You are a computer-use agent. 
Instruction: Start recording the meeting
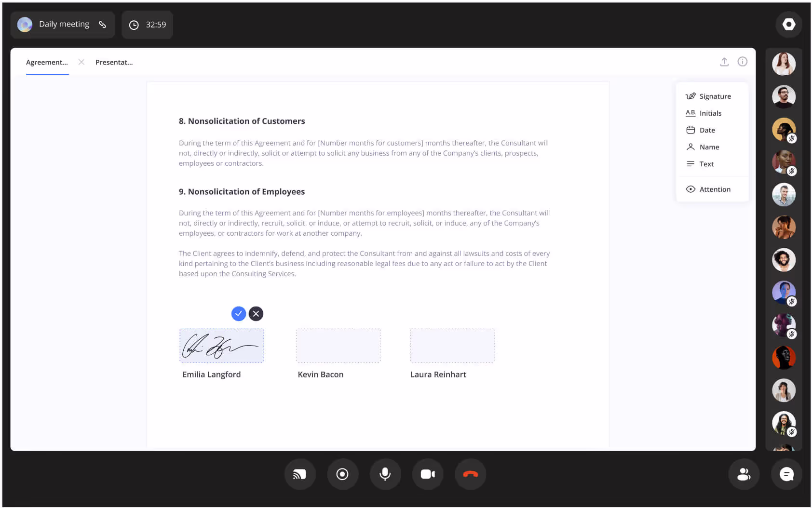pyautogui.click(x=342, y=474)
